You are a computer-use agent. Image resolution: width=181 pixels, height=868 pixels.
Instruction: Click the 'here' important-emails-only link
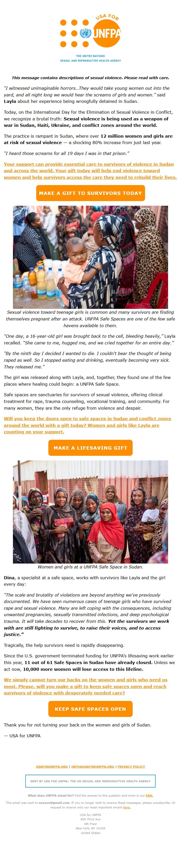tap(127, 807)
